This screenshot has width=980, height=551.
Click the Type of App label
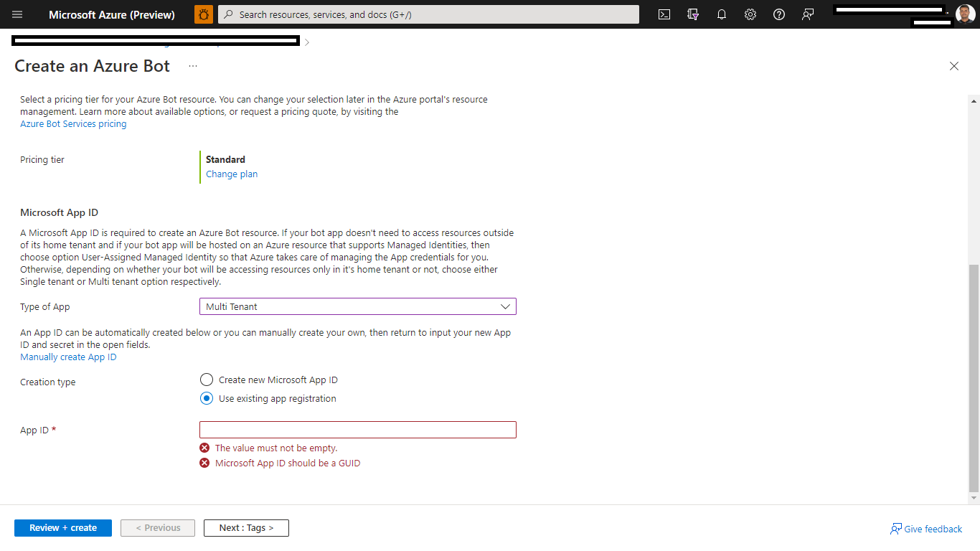click(x=45, y=307)
